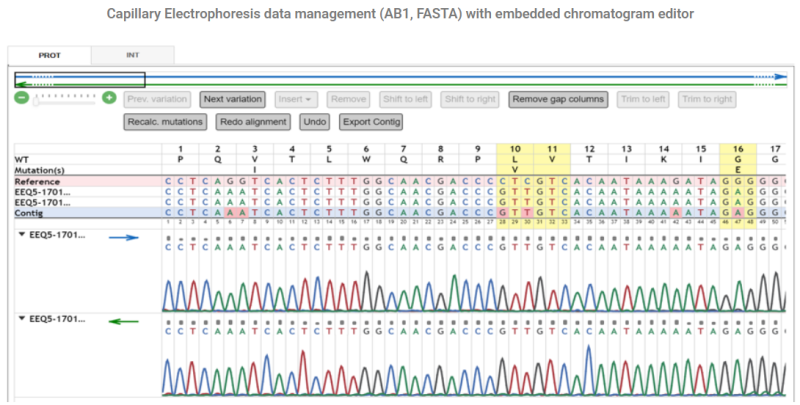Export the contig sequence
This screenshot has width=800, height=405.
[371, 122]
